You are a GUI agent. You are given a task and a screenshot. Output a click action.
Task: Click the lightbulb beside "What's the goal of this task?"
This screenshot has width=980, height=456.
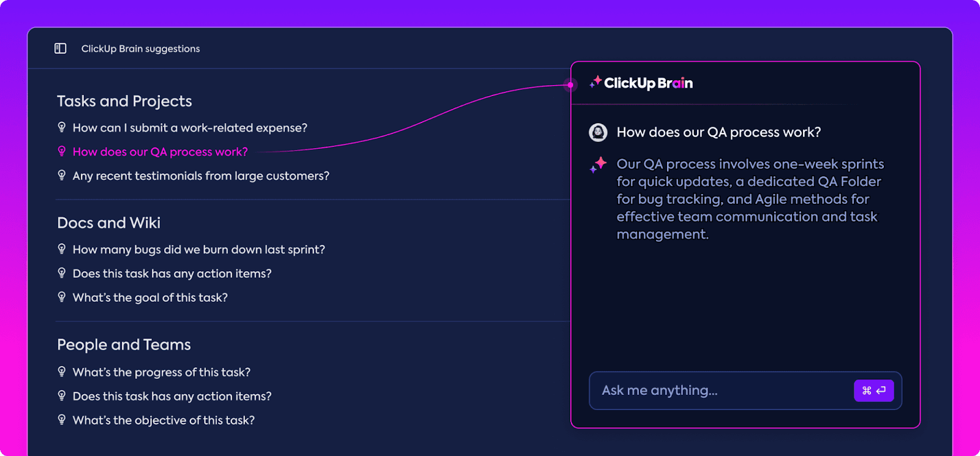coord(61,297)
